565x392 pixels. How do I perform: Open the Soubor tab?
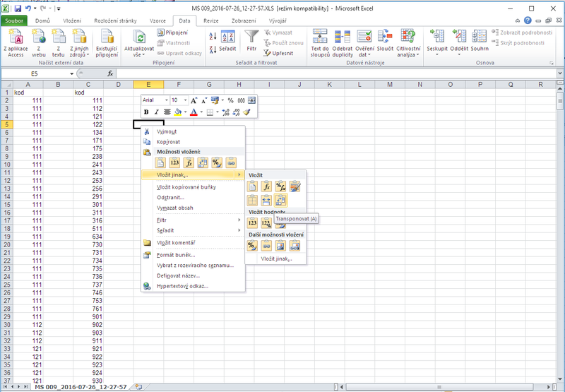tap(14, 20)
